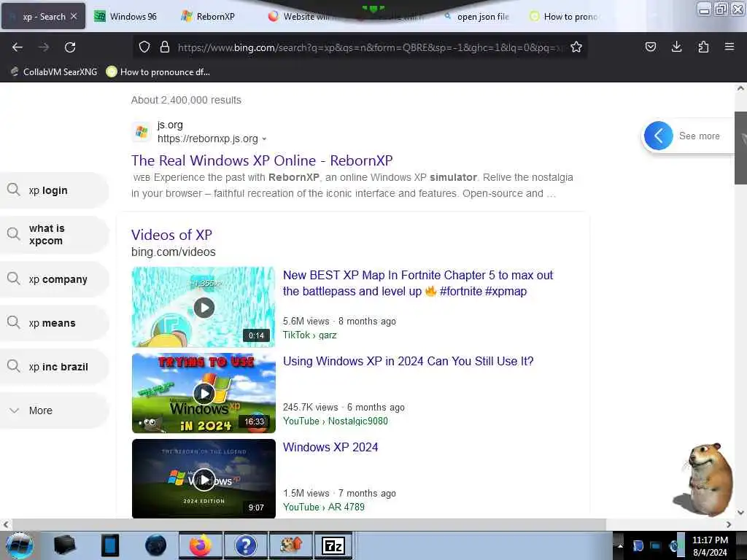Click YouTube › Nostalgic9080 source text
Image resolution: width=747 pixels, height=560 pixels.
pyautogui.click(x=336, y=421)
